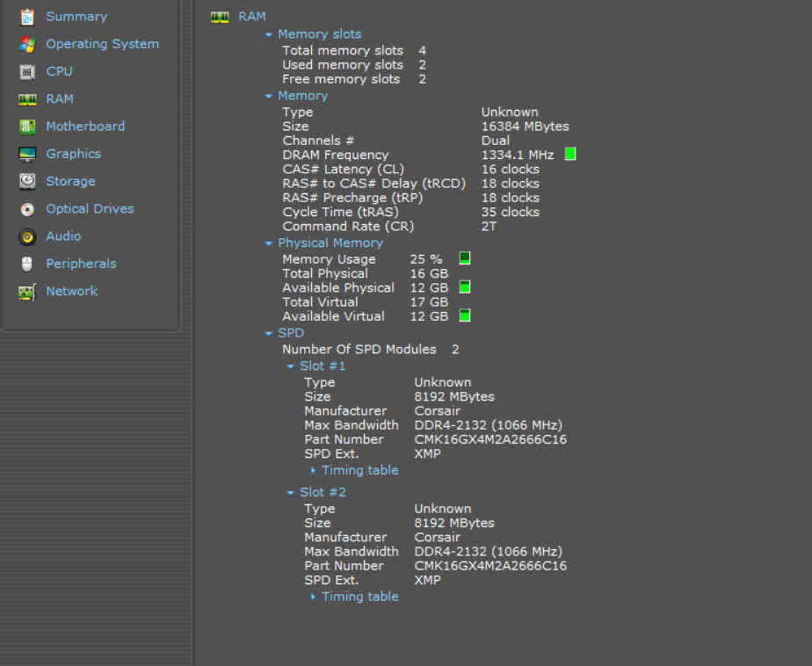Click the Audio speaker icon
This screenshot has height=666, width=812.
(x=27, y=236)
